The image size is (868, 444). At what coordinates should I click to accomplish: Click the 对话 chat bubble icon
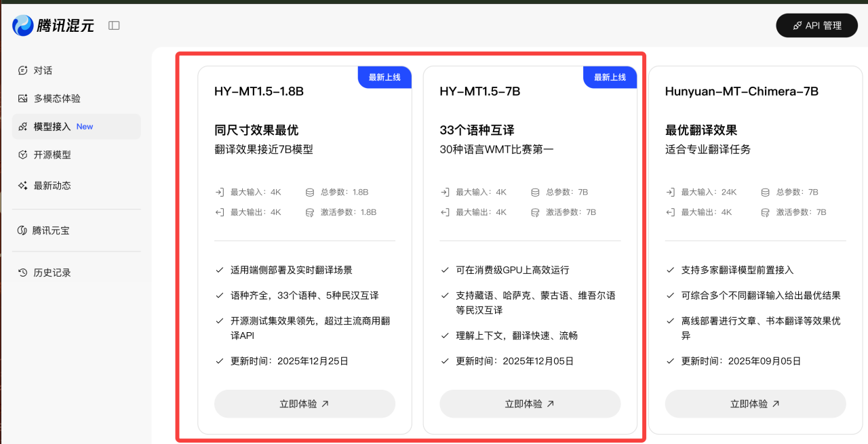click(22, 70)
